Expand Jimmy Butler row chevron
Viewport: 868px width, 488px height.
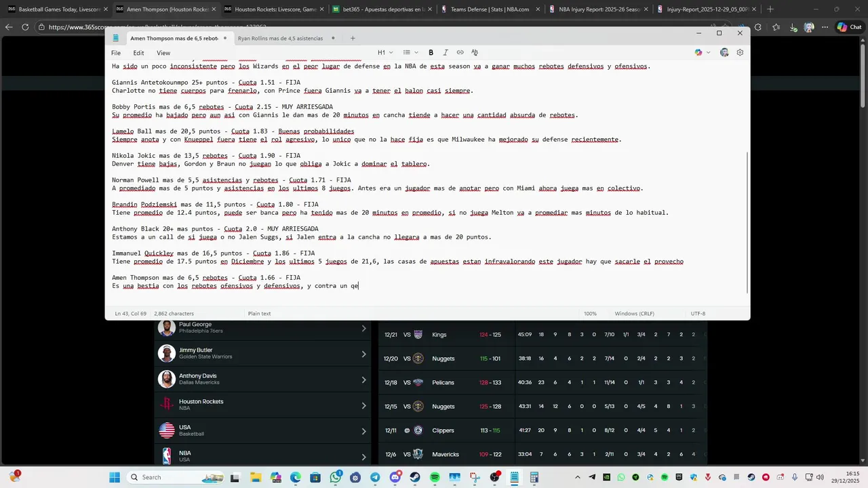pos(363,353)
